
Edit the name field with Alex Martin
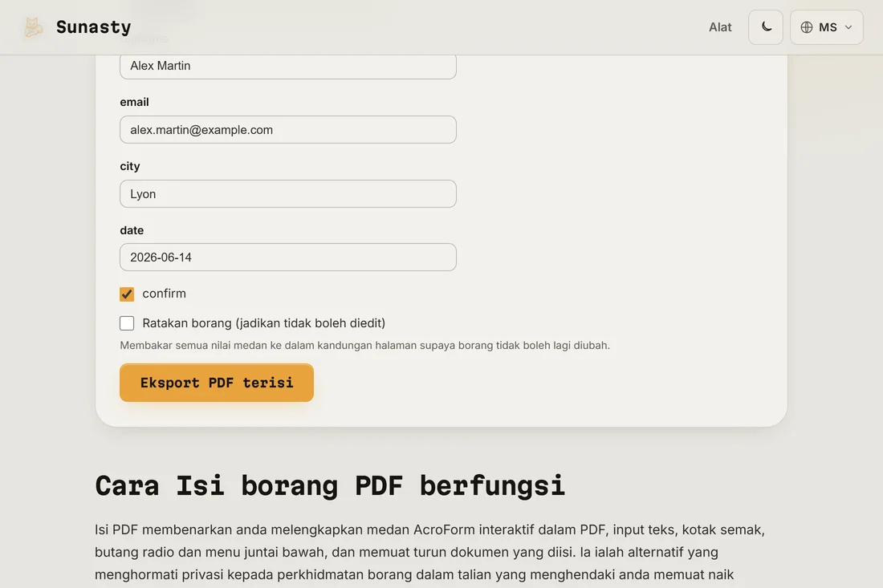(287, 66)
